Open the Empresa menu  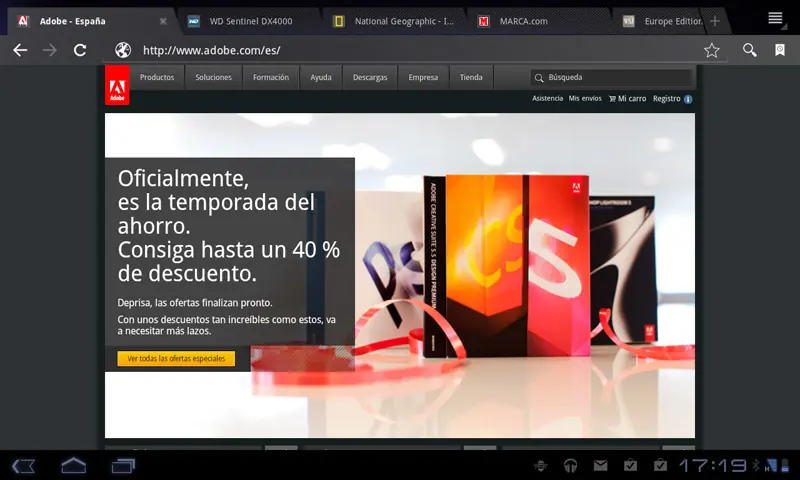coord(423,77)
